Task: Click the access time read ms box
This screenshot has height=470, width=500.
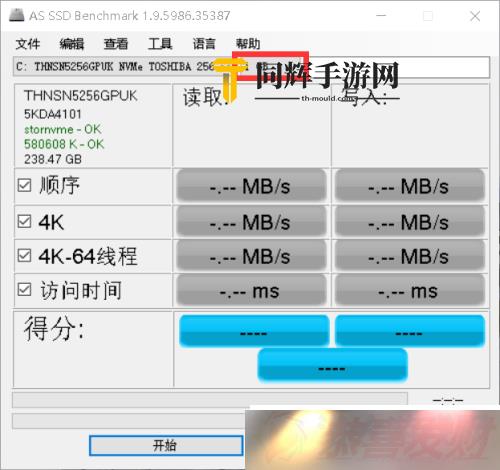Action: pos(251,291)
